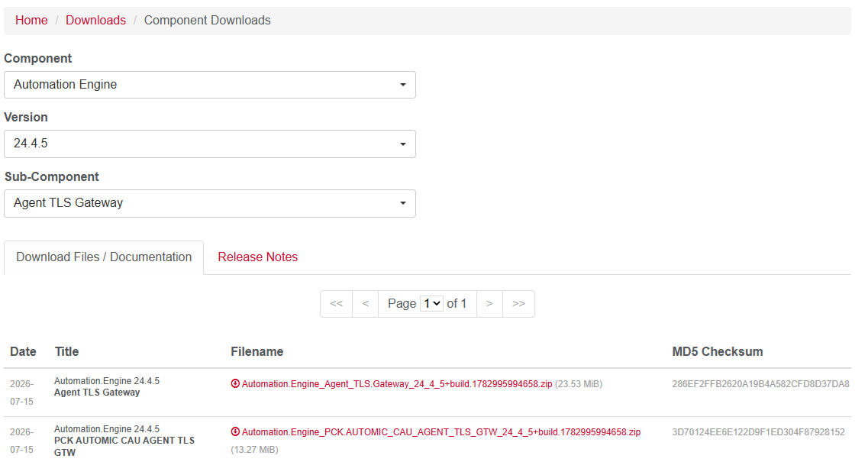This screenshot has height=462, width=868.
Task: Click the Date column header
Action: (23, 351)
